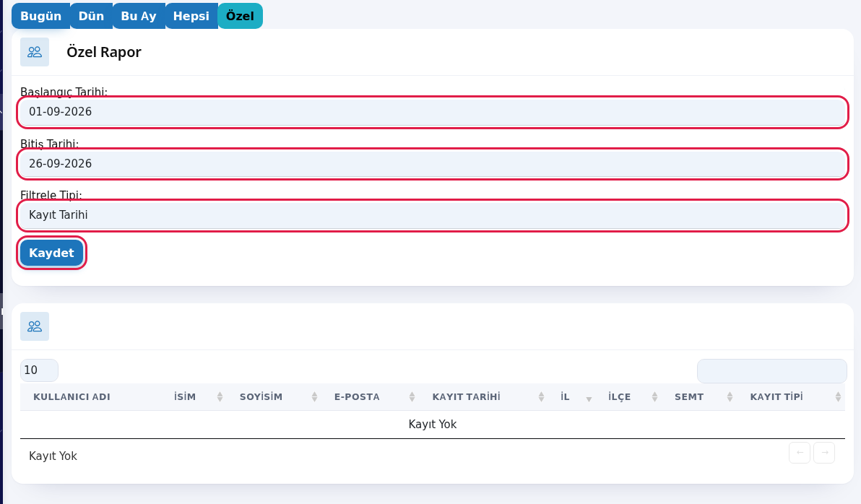
Task: Sort table by İsim column arrows
Action: coord(220,397)
